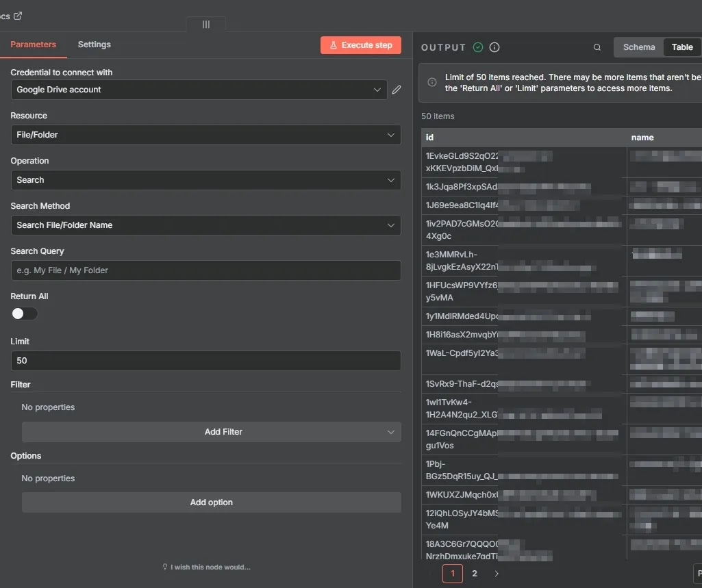
Task: Click the panel drag handle icon
Action: click(x=206, y=25)
